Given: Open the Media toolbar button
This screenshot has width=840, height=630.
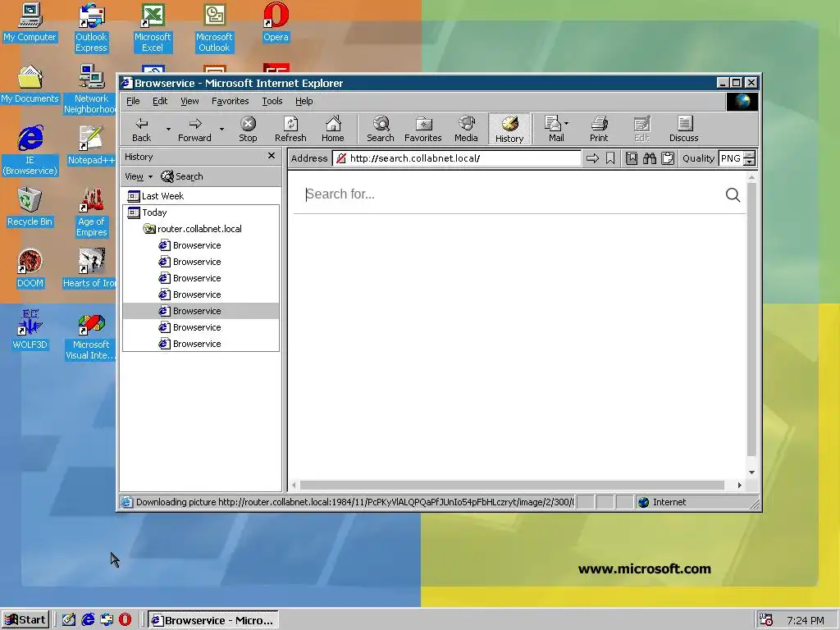Looking at the screenshot, I should point(466,129).
